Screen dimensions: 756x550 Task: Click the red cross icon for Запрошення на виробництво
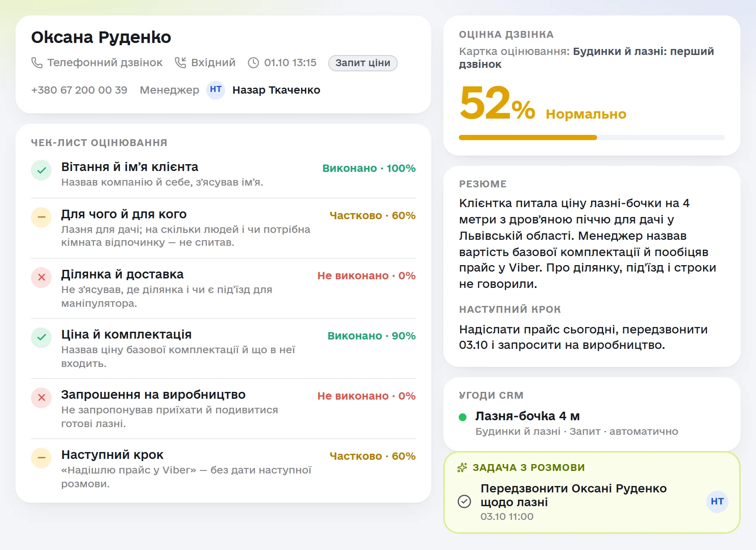click(41, 398)
